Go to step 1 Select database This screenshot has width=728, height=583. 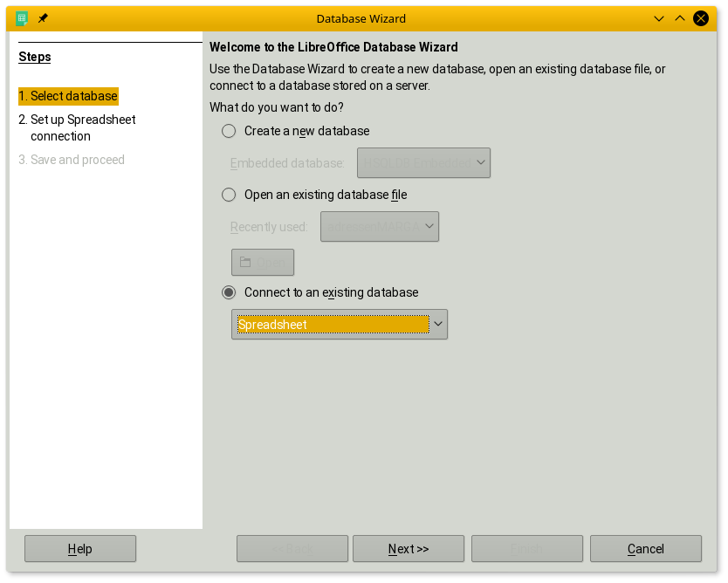(x=68, y=96)
